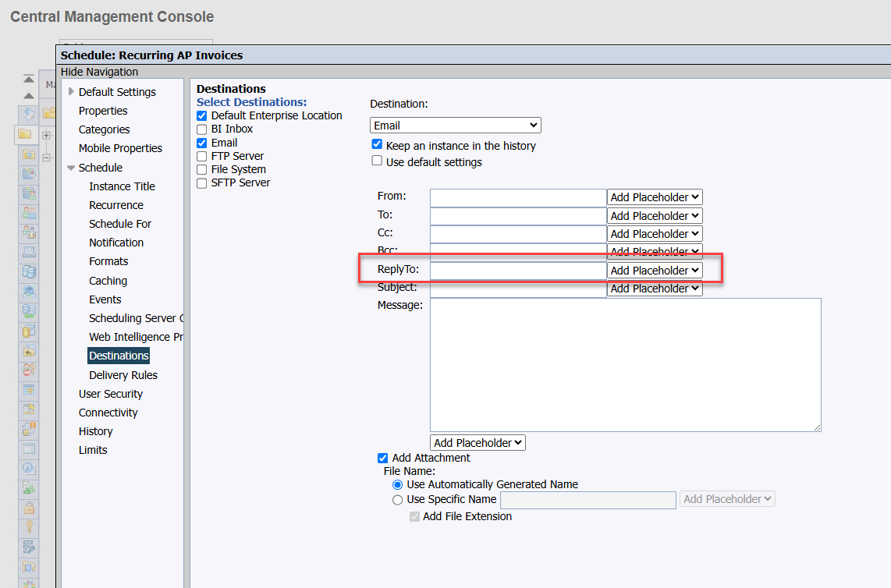Open Caching settings
891x588 pixels.
[108, 281]
